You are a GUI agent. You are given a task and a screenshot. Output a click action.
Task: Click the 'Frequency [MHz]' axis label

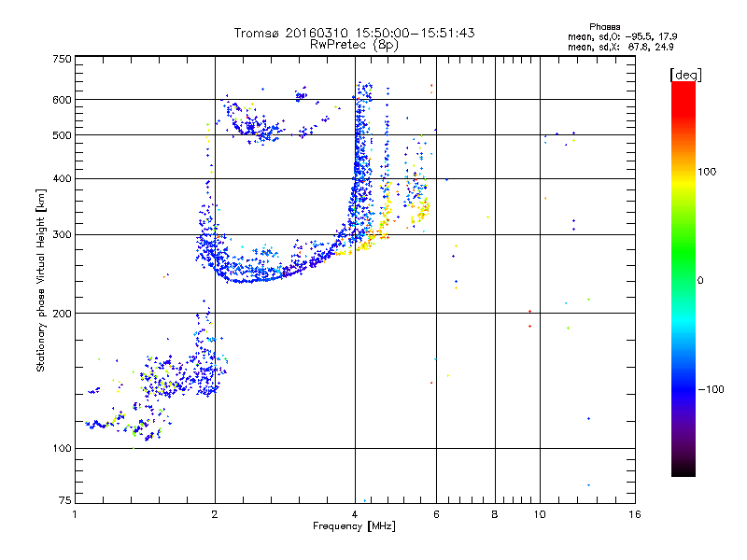[x=354, y=526]
